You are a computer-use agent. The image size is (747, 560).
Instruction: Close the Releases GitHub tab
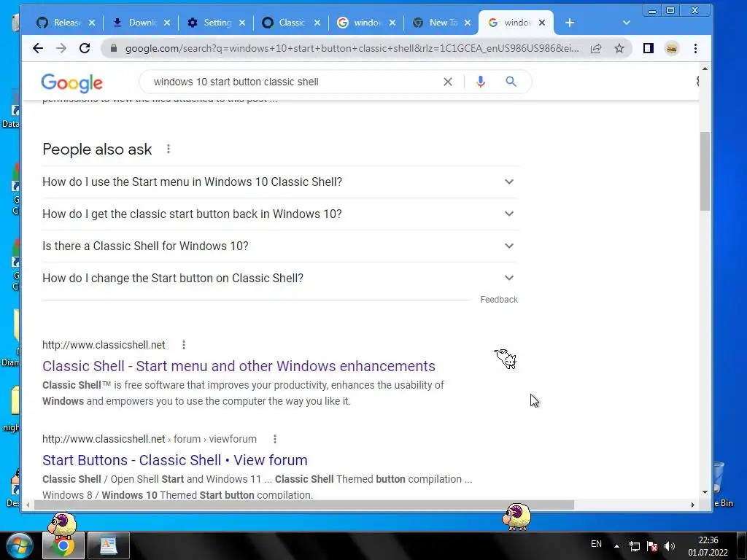[x=92, y=23]
